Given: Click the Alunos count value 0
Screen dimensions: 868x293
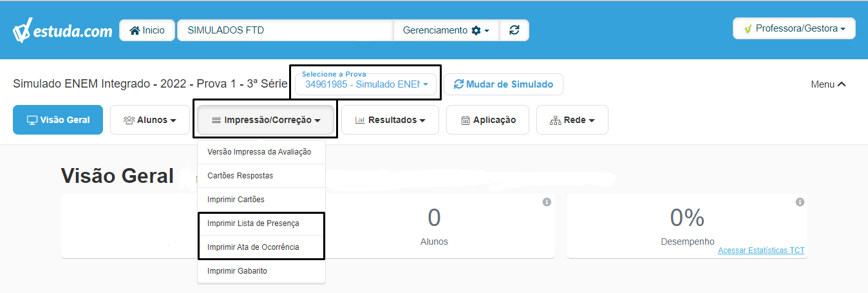Looking at the screenshot, I should click(434, 218).
